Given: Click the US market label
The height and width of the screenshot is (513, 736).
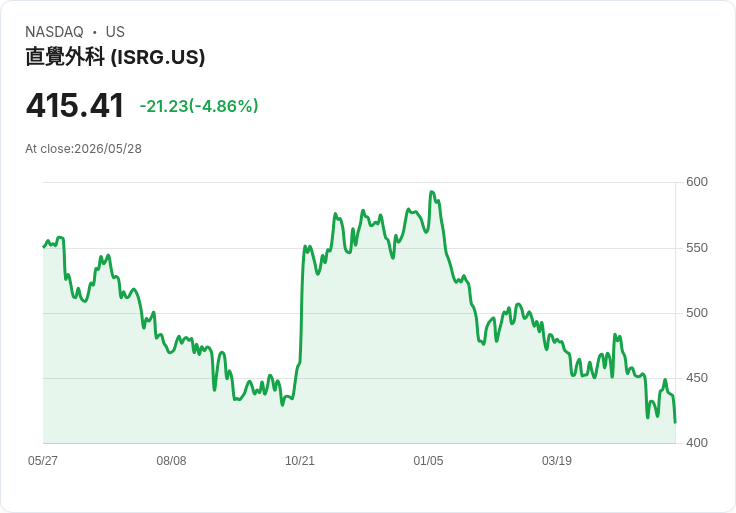Looking at the screenshot, I should click(115, 31).
